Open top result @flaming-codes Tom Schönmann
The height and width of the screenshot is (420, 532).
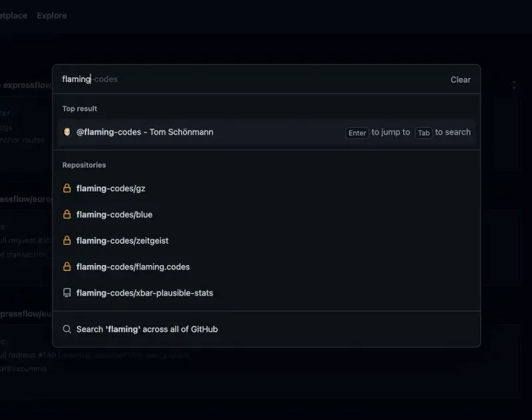(x=267, y=132)
